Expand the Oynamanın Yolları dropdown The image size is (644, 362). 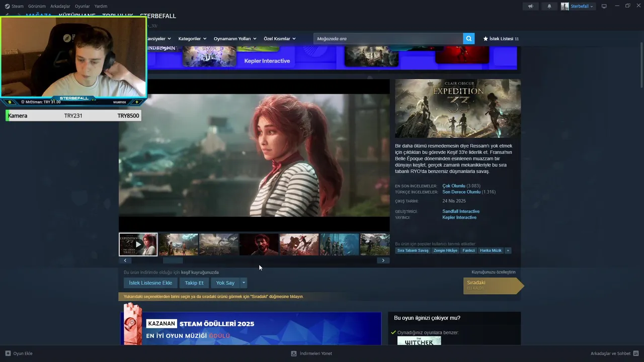(235, 39)
